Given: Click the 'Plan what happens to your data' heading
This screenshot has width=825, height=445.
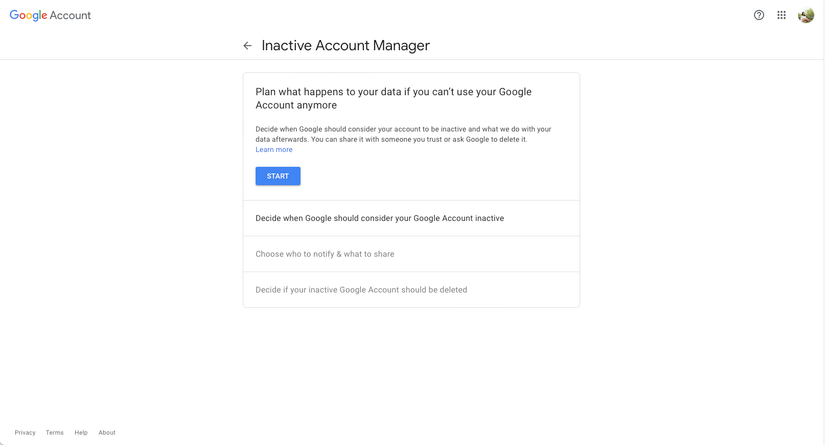Looking at the screenshot, I should [394, 98].
